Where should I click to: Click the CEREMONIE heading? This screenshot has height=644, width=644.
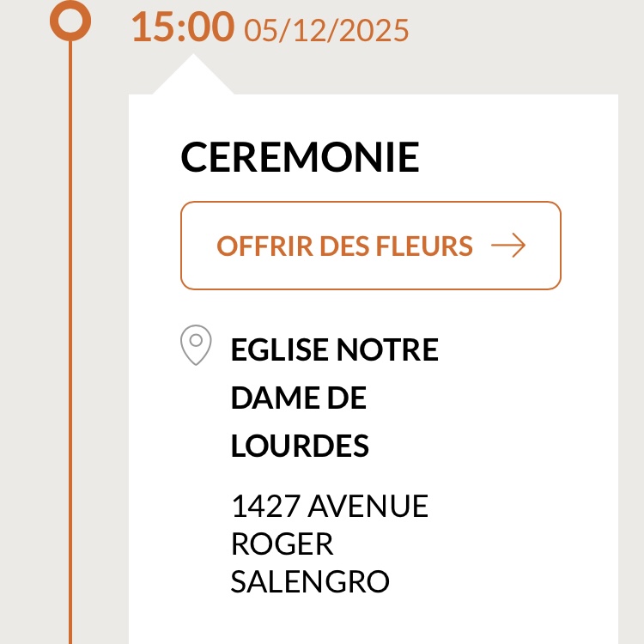[x=300, y=157]
